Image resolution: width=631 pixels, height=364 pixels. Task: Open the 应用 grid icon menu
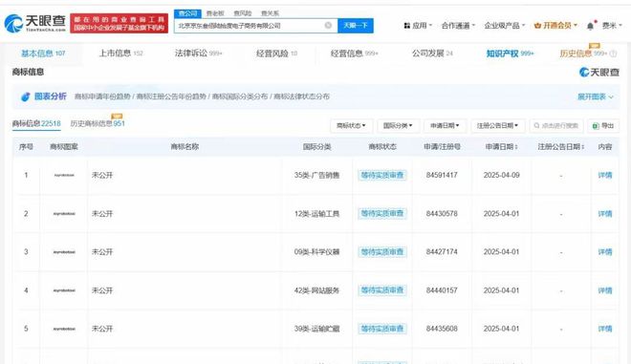click(407, 26)
